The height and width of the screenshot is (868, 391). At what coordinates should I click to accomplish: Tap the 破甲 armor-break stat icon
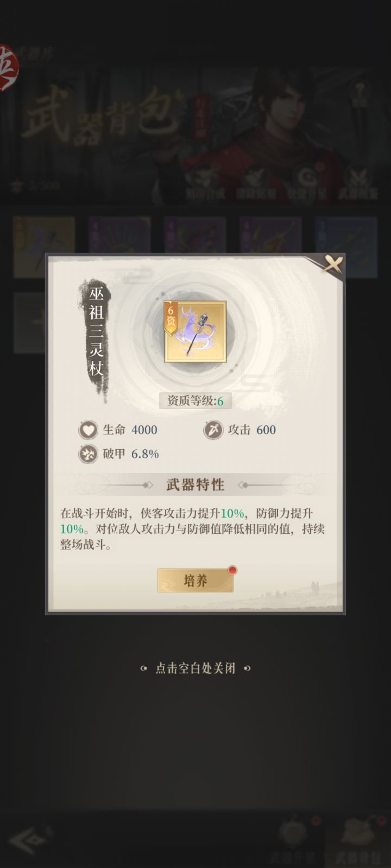coord(88,454)
